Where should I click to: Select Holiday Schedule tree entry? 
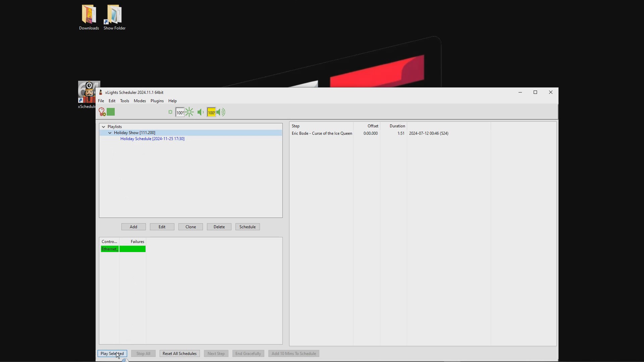coord(152,139)
